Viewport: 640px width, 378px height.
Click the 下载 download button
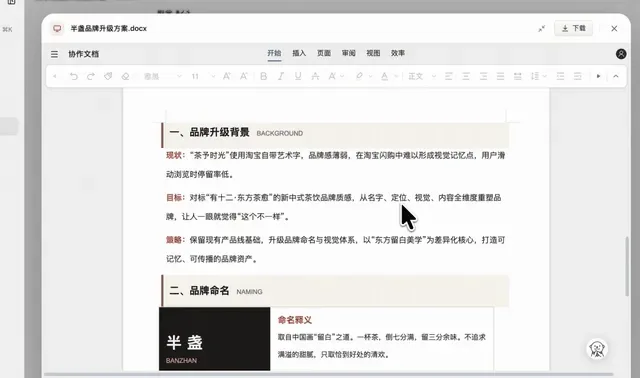tap(573, 28)
